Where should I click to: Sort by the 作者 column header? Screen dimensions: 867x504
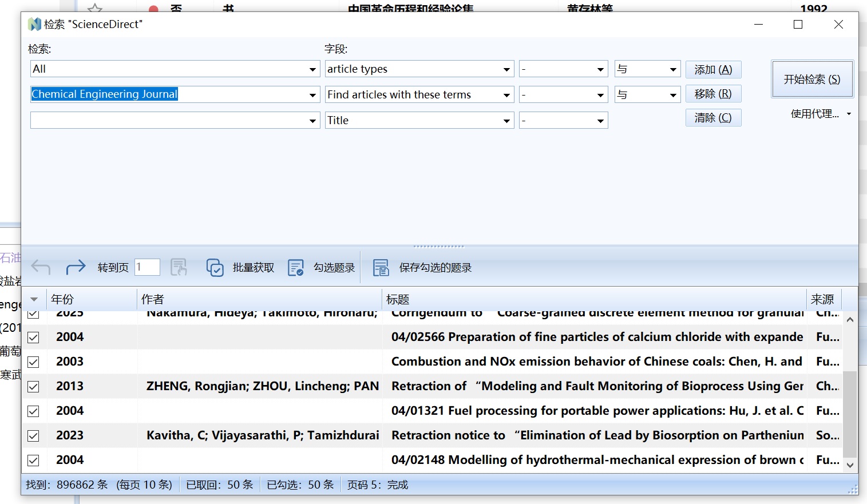259,299
